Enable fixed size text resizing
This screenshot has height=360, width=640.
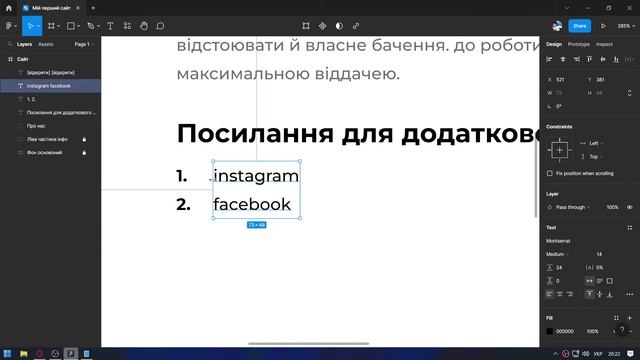[x=610, y=281]
